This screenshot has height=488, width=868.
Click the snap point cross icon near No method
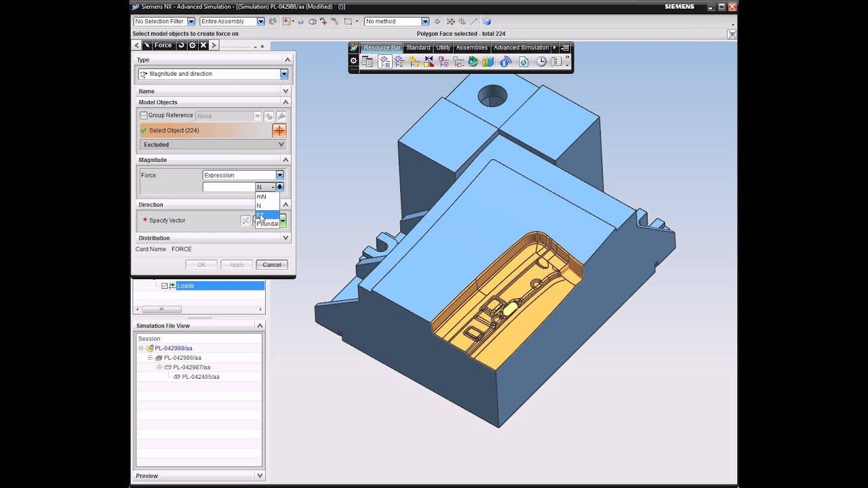tap(451, 22)
